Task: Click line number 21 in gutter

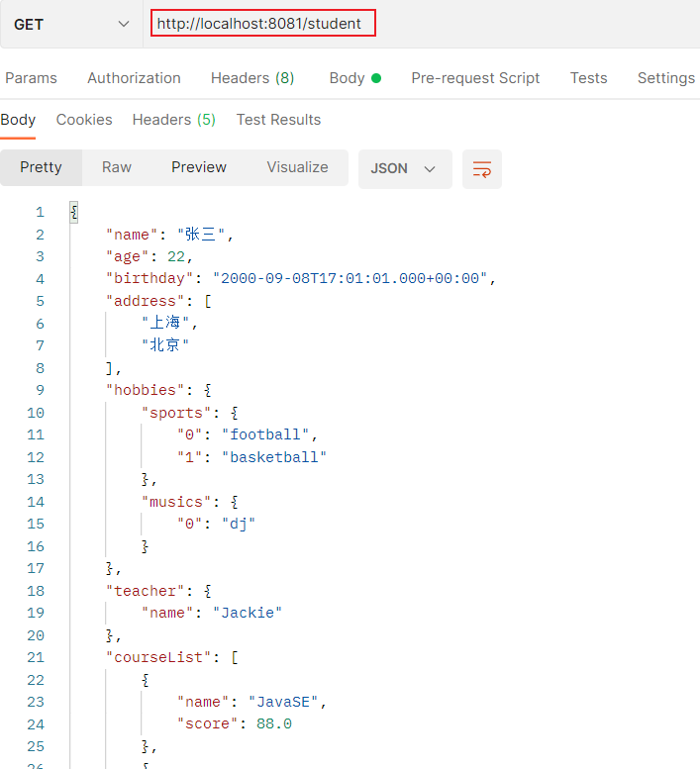Action: [36, 657]
